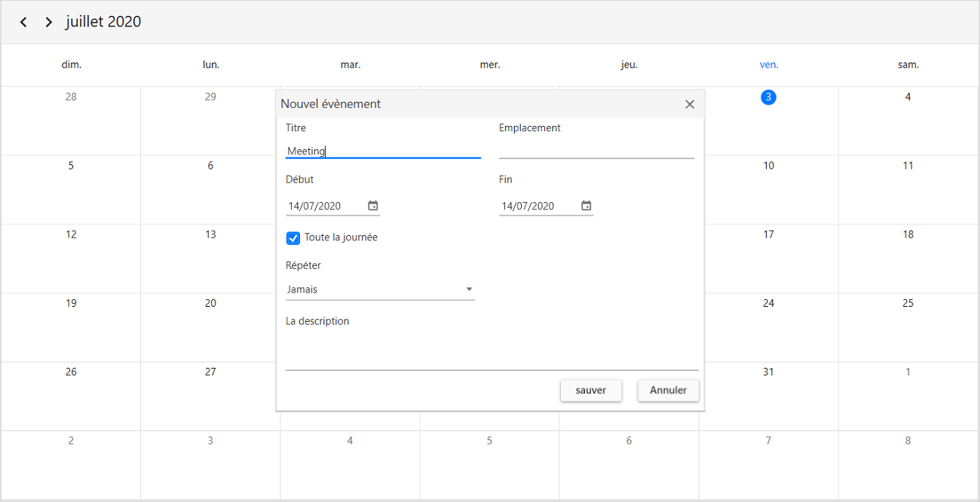Focus the La description text area

[x=492, y=351]
